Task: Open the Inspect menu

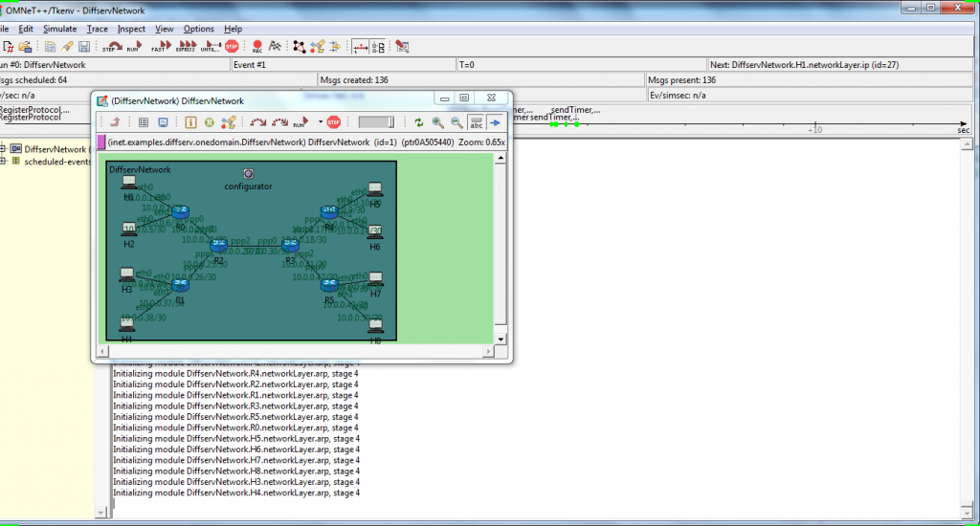Action: coord(131,29)
